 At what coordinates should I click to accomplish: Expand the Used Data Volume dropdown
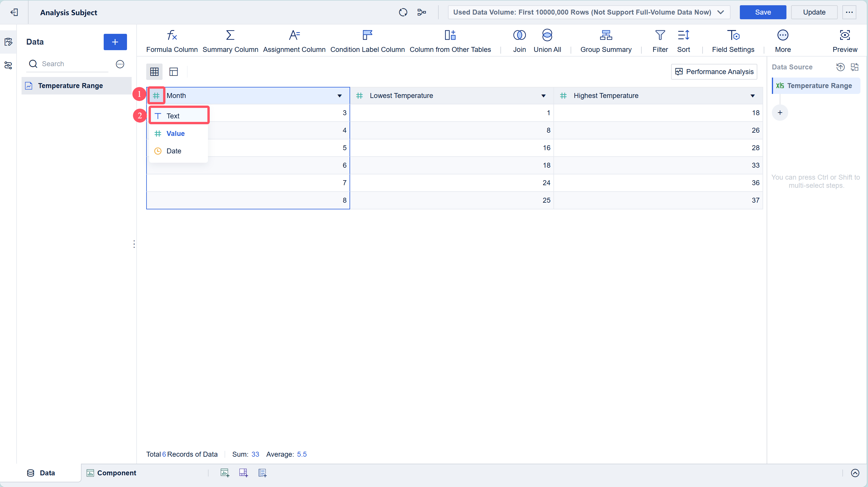[x=721, y=13]
